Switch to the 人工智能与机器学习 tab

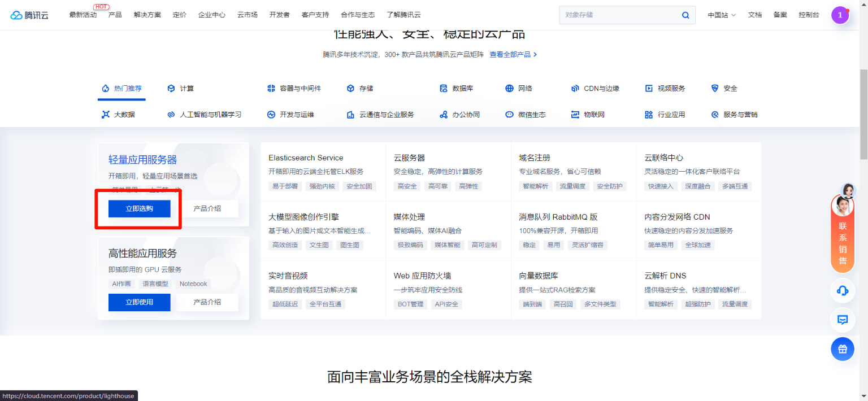pyautogui.click(x=205, y=115)
